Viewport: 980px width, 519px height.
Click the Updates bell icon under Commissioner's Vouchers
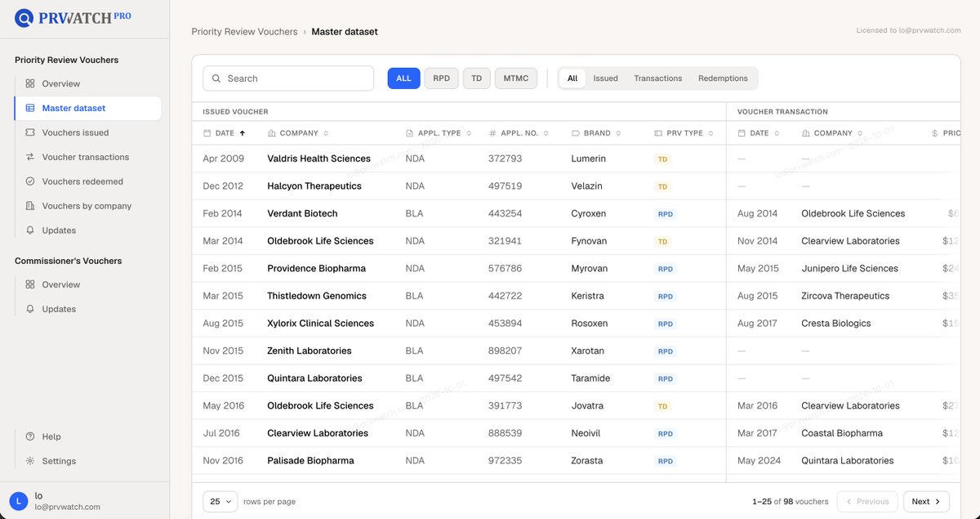point(30,309)
